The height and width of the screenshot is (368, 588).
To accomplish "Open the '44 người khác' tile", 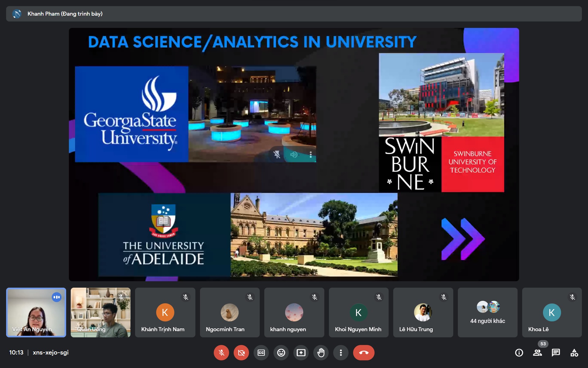I will (x=488, y=312).
